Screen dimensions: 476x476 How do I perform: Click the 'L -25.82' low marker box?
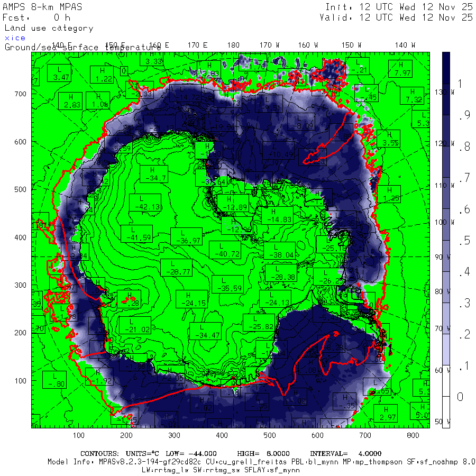pos(259,323)
